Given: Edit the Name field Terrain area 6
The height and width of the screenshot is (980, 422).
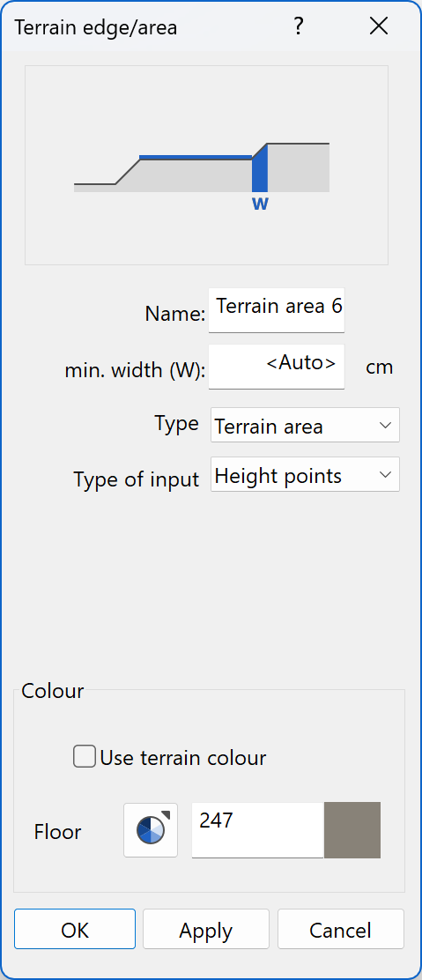Looking at the screenshot, I should (x=277, y=310).
